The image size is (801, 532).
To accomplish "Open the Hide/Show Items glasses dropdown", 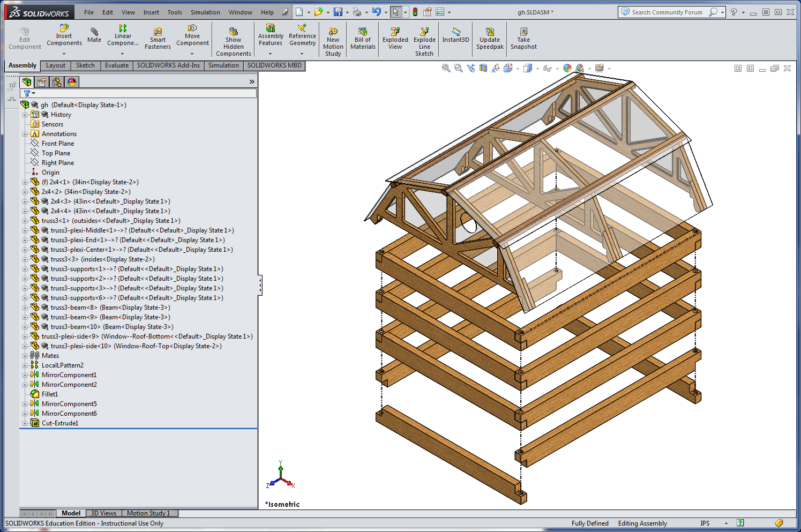I will [x=558, y=69].
